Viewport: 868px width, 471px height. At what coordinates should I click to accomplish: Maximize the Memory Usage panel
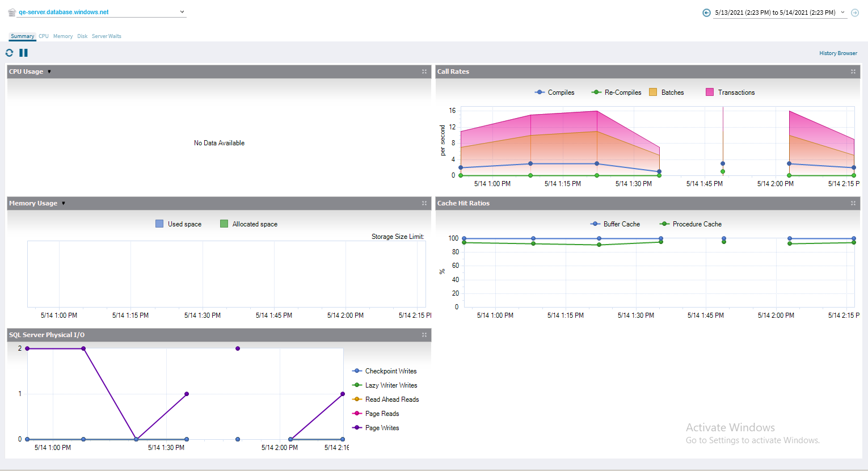[424, 203]
